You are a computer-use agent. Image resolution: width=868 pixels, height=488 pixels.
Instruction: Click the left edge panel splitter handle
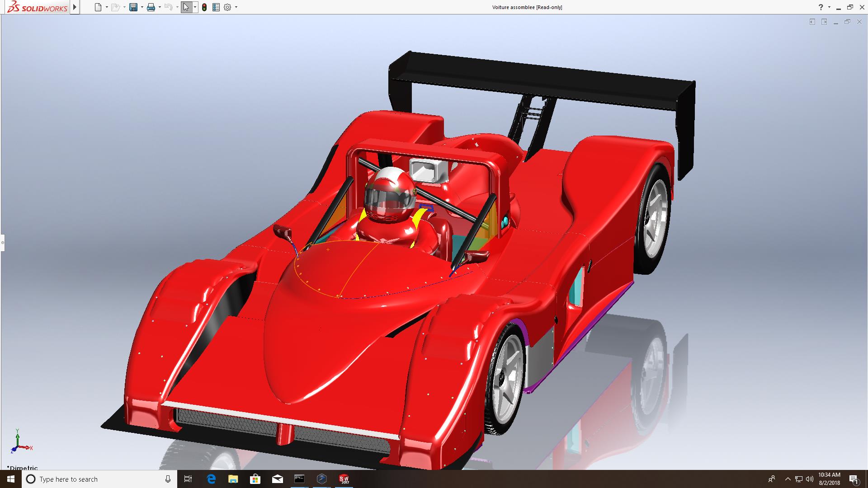(2, 243)
